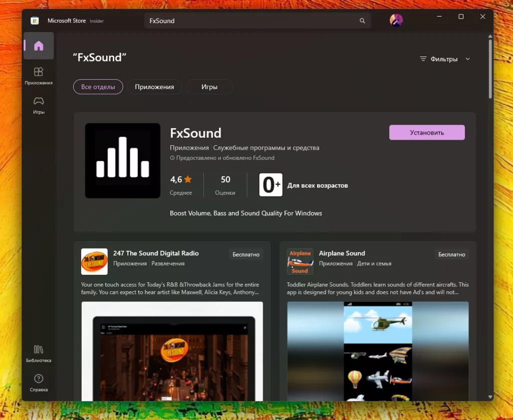513x420 pixels.
Task: Open the Home section in the sidebar
Action: tap(39, 46)
